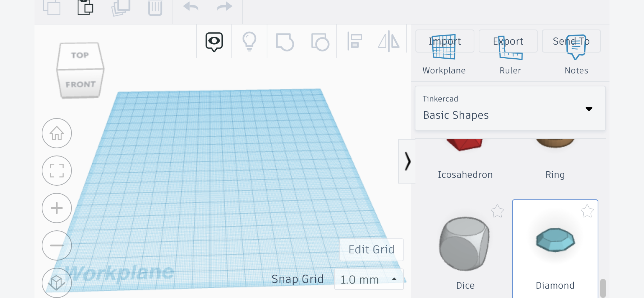The width and height of the screenshot is (644, 298).
Task: Pick the Ruler tool
Action: (510, 55)
